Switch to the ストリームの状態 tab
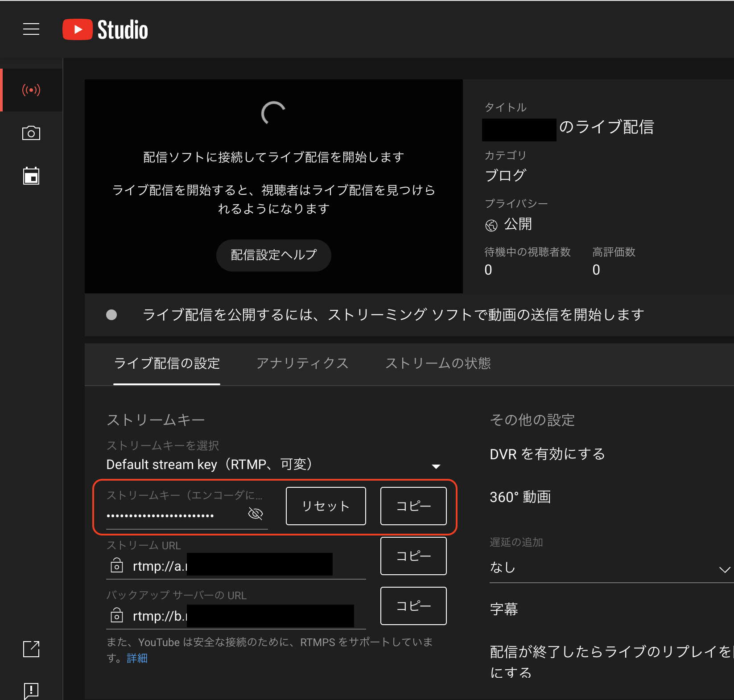This screenshot has width=734, height=700. (x=438, y=363)
